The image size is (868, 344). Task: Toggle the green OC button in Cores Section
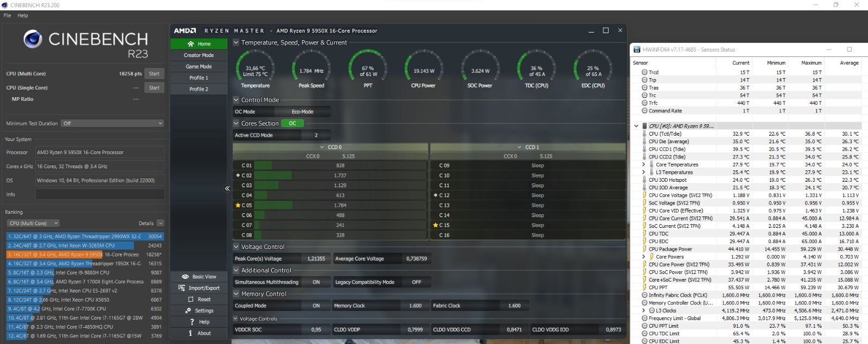click(x=292, y=123)
